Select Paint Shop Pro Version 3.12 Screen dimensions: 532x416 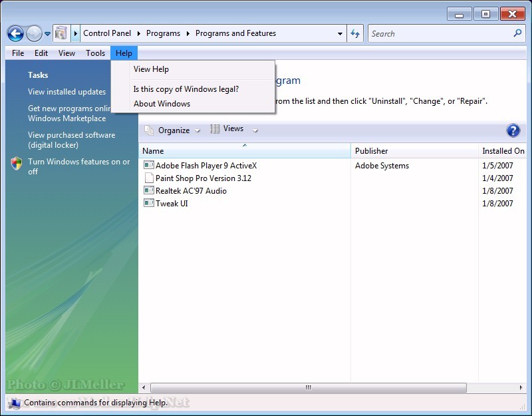203,178
